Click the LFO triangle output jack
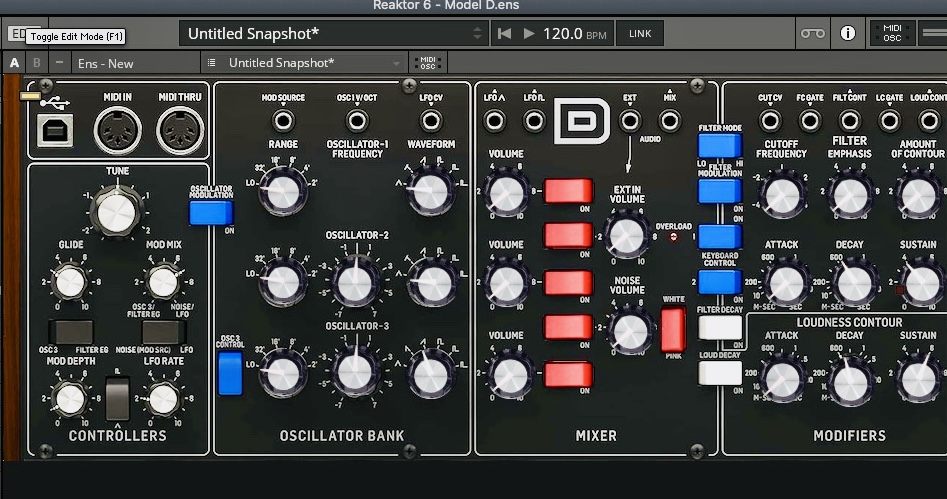The width and height of the screenshot is (947, 499). [494, 121]
